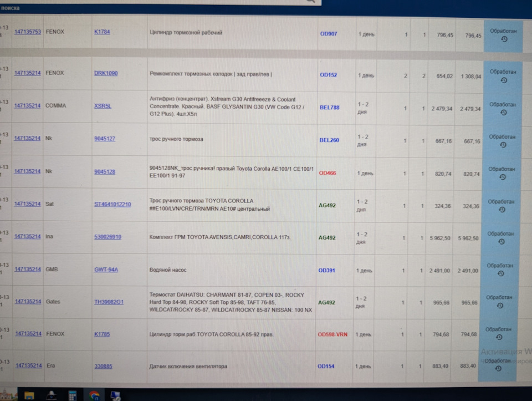Open article link 530026910
Image resolution: width=532 pixels, height=401 pixels.
[108, 237]
